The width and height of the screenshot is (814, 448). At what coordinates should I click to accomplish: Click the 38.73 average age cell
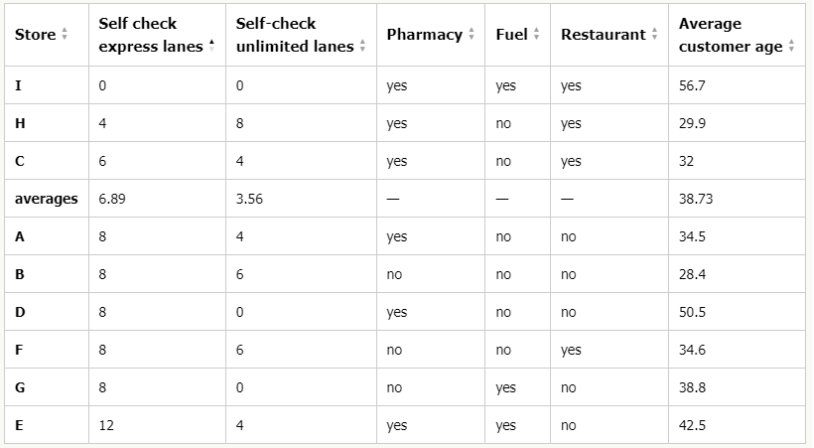point(737,199)
